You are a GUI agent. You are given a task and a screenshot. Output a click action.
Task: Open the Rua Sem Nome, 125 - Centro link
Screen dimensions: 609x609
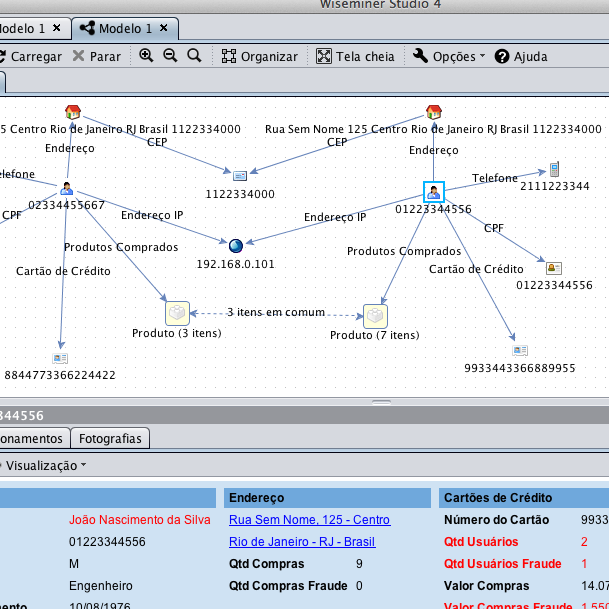coord(310,520)
